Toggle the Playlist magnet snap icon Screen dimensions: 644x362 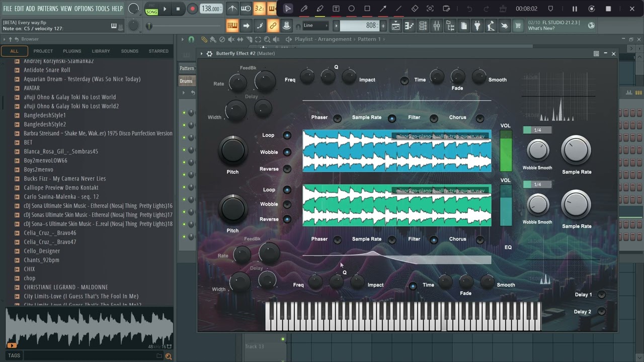(191, 39)
